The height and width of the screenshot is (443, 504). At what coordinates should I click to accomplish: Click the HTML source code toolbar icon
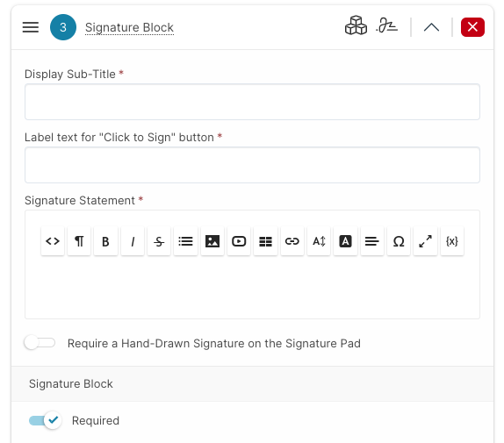53,241
